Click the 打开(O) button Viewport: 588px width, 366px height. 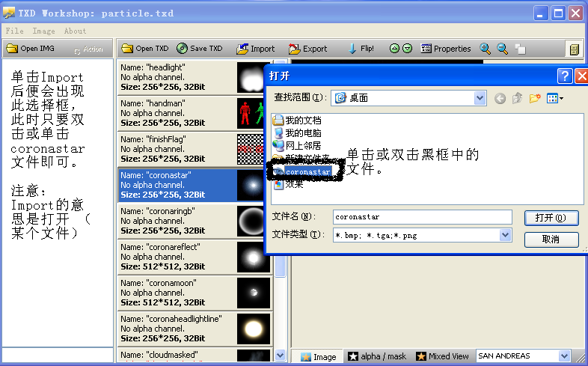551,218
